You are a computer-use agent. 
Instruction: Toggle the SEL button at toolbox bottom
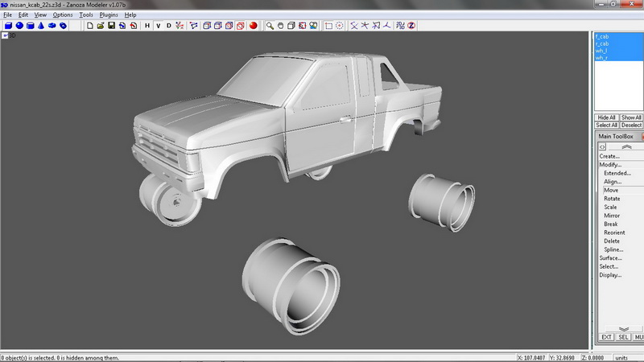(x=623, y=337)
